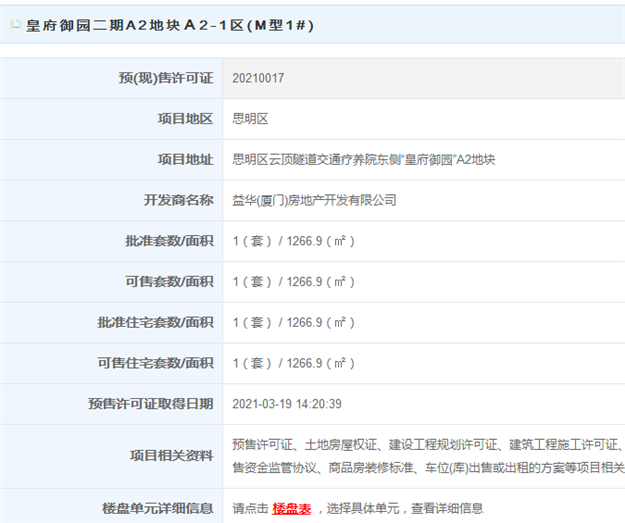
Task: Select the text line starting 售资金监管协议
Action: tap(428, 467)
